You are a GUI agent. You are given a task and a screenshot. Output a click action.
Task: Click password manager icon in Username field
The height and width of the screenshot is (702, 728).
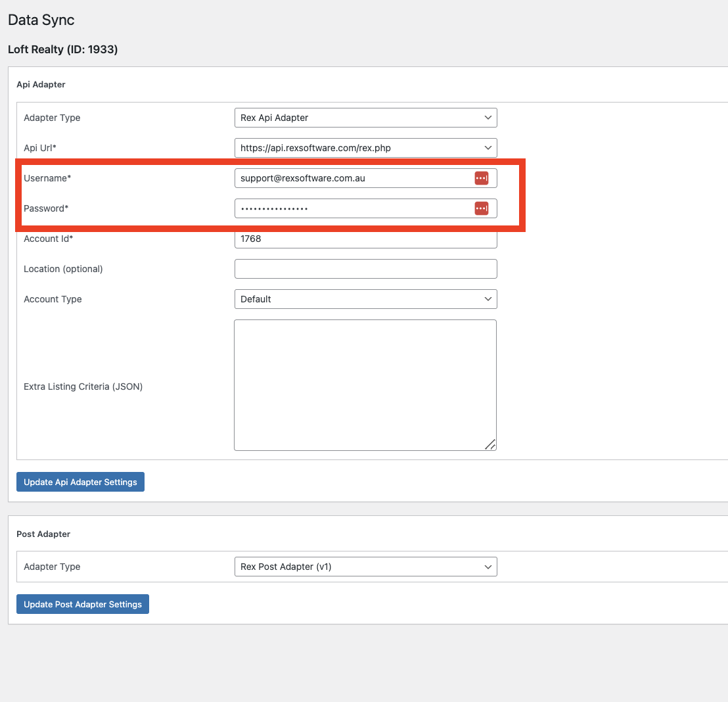pyautogui.click(x=482, y=178)
